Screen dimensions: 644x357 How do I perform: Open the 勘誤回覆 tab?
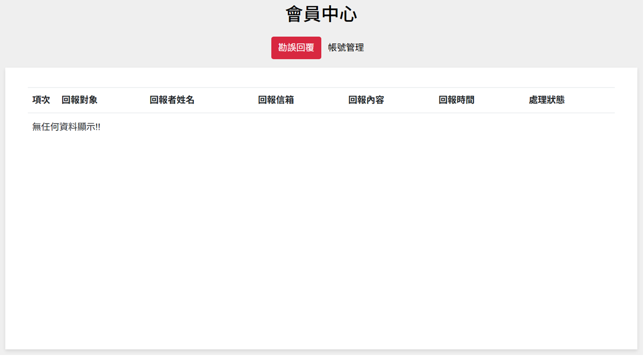[296, 48]
